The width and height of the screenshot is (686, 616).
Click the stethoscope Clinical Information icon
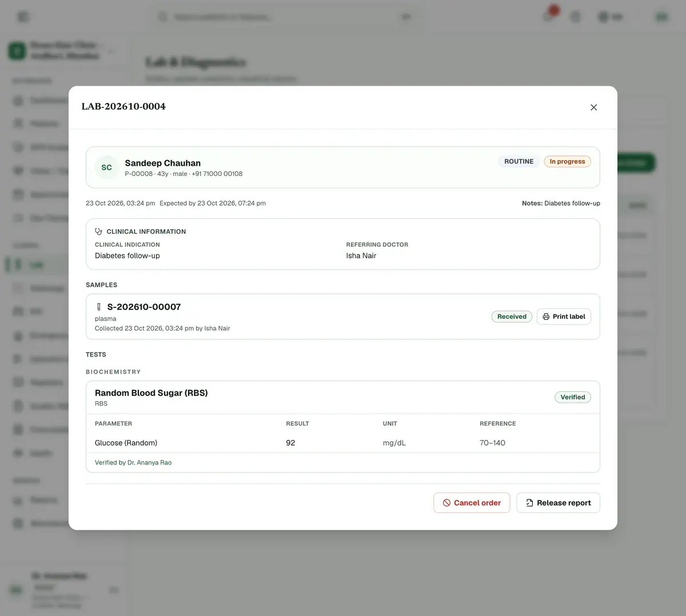(x=99, y=231)
